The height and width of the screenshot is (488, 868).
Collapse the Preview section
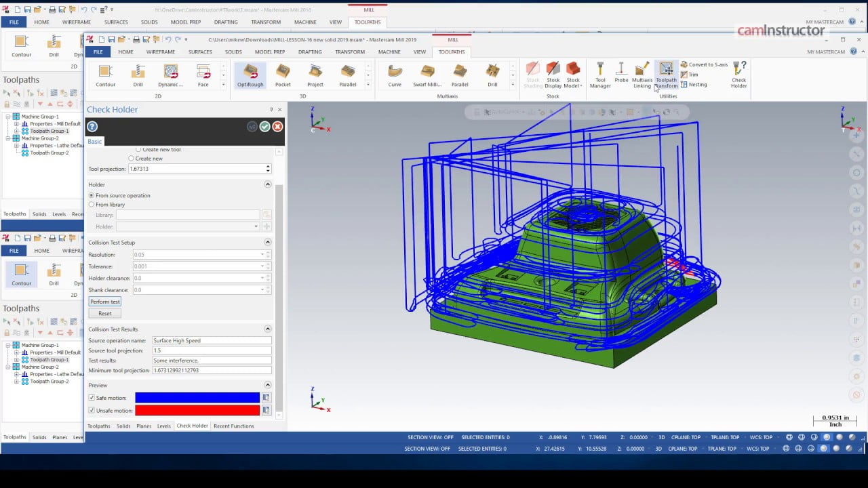(x=267, y=385)
